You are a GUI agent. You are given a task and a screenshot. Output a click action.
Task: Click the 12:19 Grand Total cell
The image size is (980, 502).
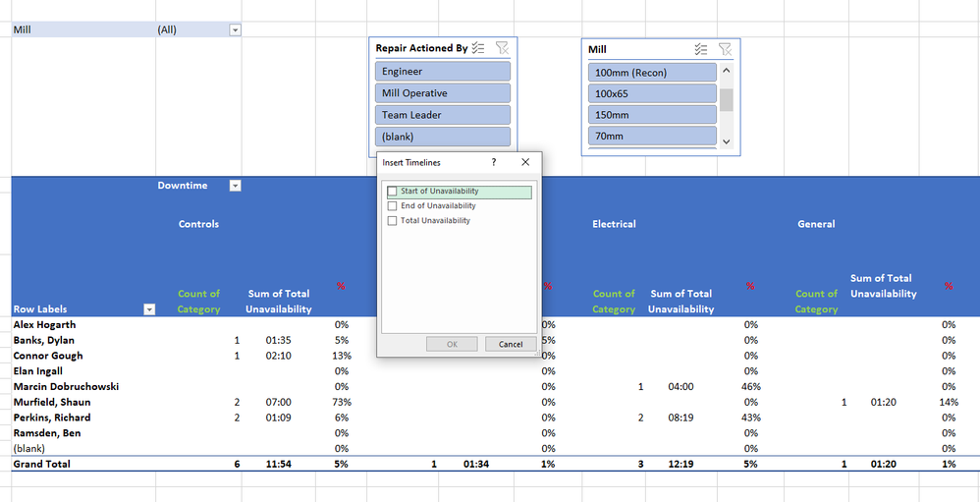pyautogui.click(x=681, y=464)
